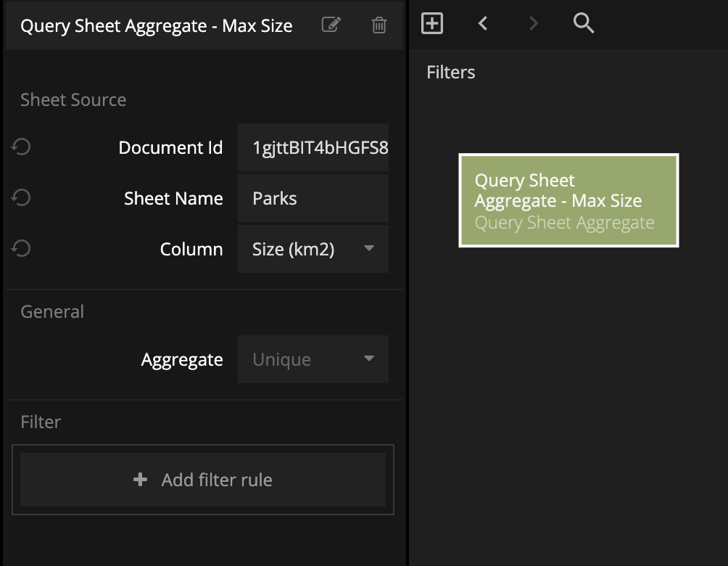
Task: Add a new filter rule
Action: (x=203, y=480)
